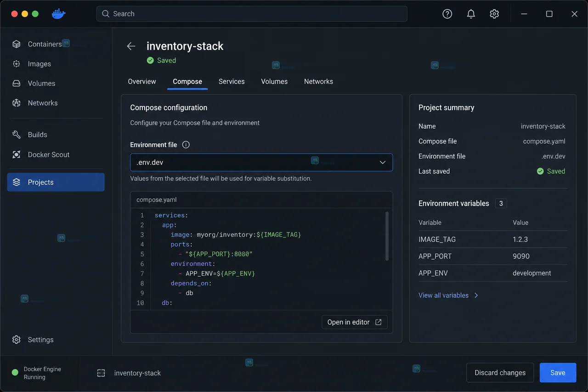Click the environment variables count badge 3
588x392 pixels.
click(501, 203)
